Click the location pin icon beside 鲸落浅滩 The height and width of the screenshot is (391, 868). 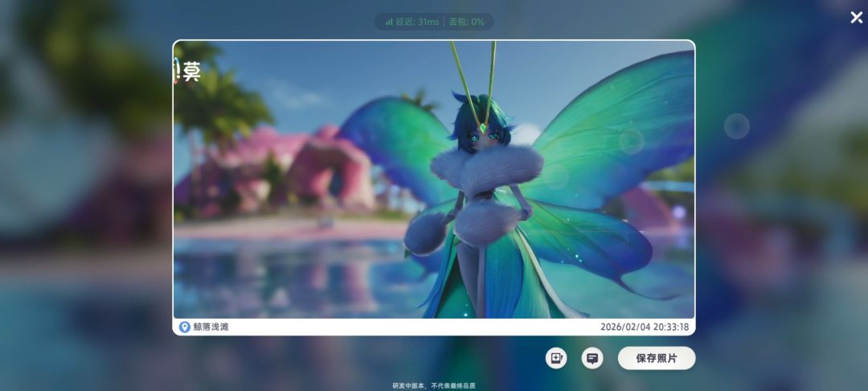pyautogui.click(x=185, y=327)
